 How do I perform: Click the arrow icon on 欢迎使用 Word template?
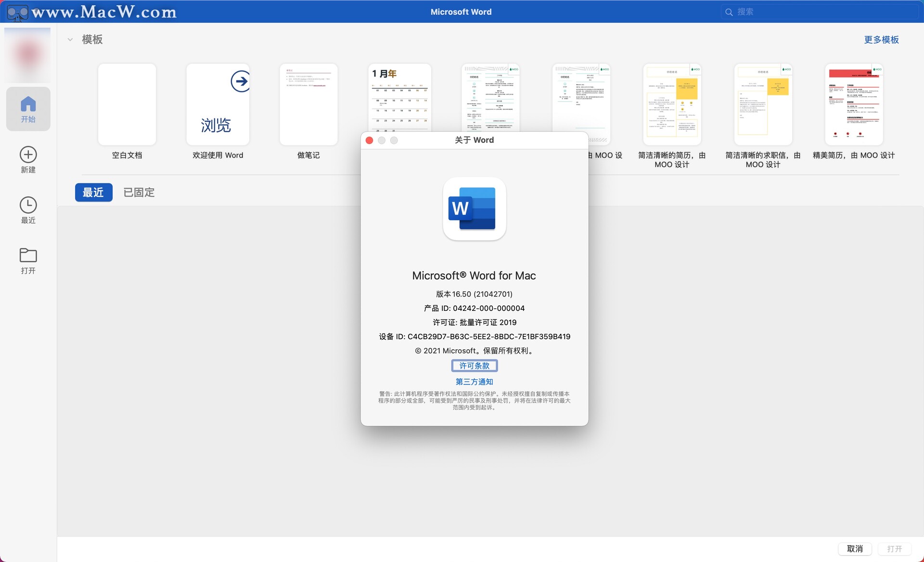240,81
